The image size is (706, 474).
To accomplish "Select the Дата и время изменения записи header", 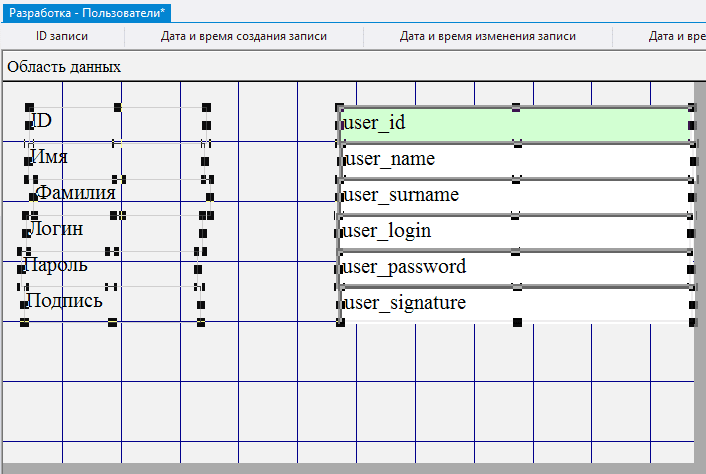I will click(x=487, y=37).
